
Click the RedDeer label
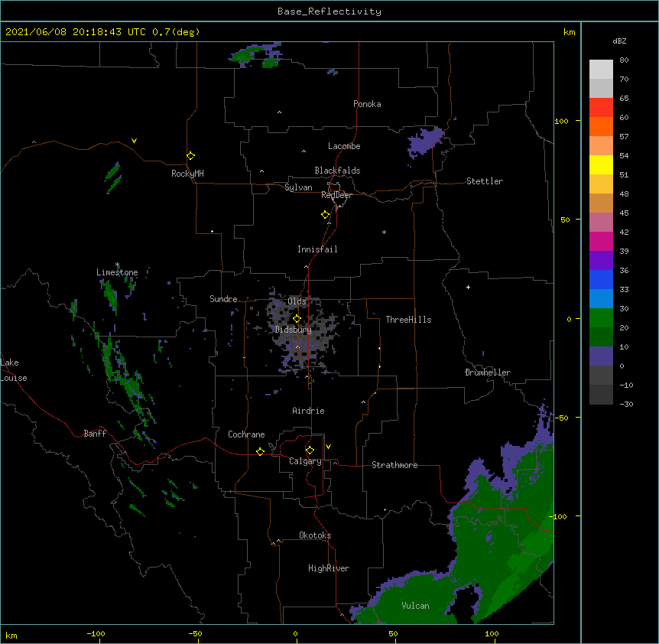(x=336, y=195)
